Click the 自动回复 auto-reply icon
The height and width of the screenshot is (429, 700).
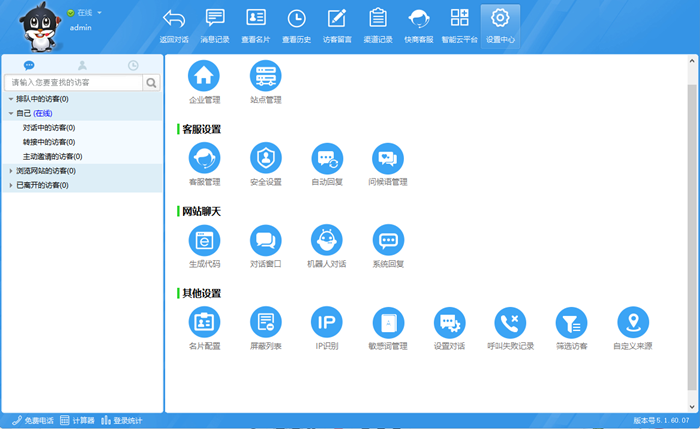[x=327, y=158]
